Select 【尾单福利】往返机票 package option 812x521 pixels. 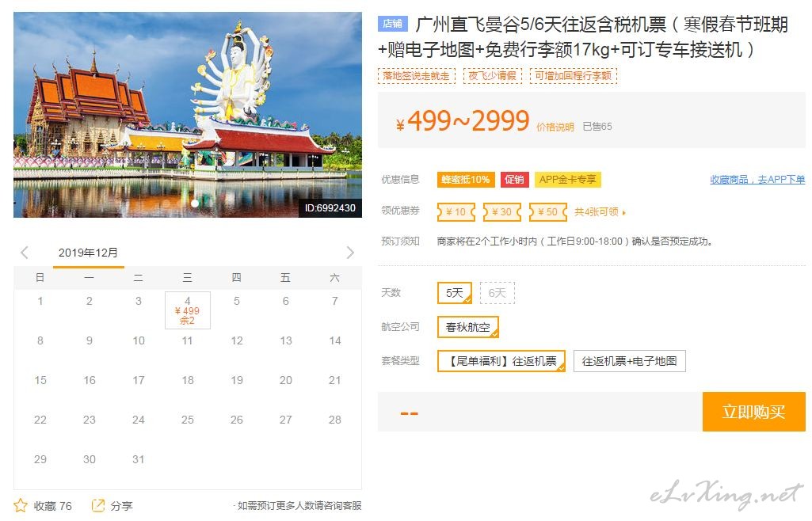click(x=501, y=361)
